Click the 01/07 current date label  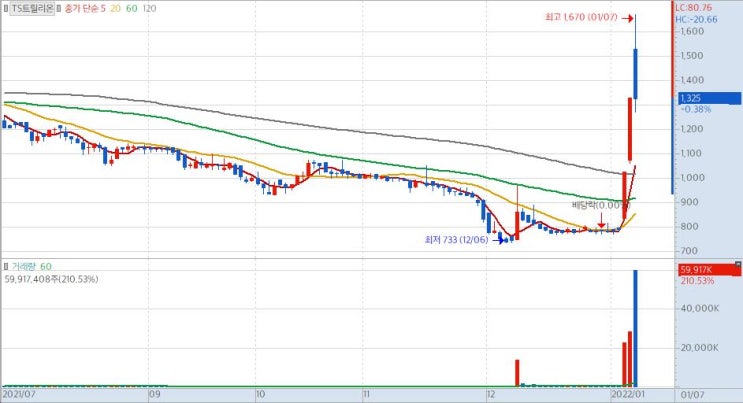692,394
